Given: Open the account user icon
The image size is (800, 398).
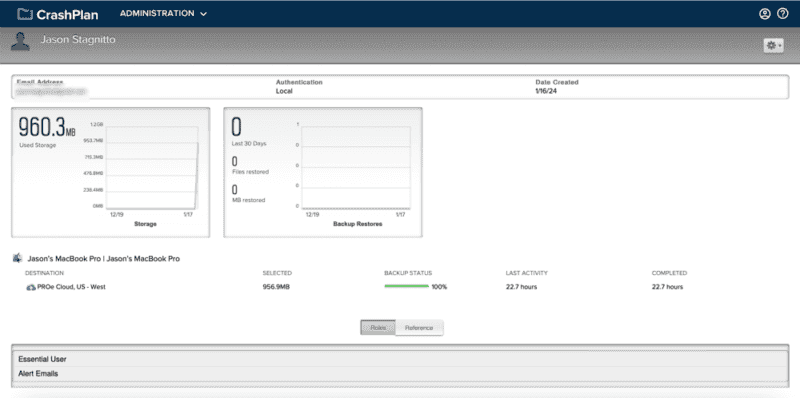Looking at the screenshot, I should 764,14.
